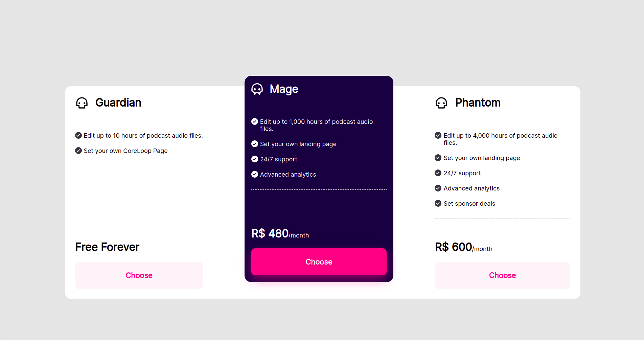
Task: Click the checkmark beside '24/7 support' on Mage
Action: (254, 159)
